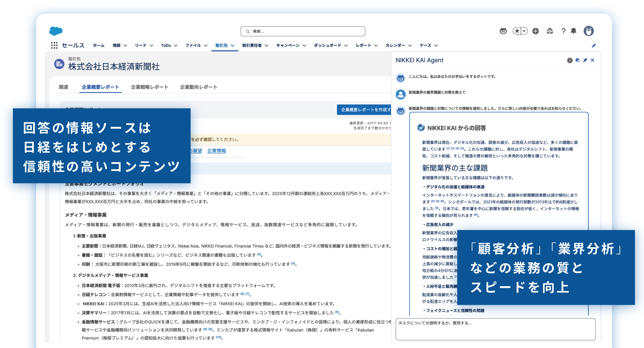Open Trailhead guidance icon in header

[x=550, y=31]
